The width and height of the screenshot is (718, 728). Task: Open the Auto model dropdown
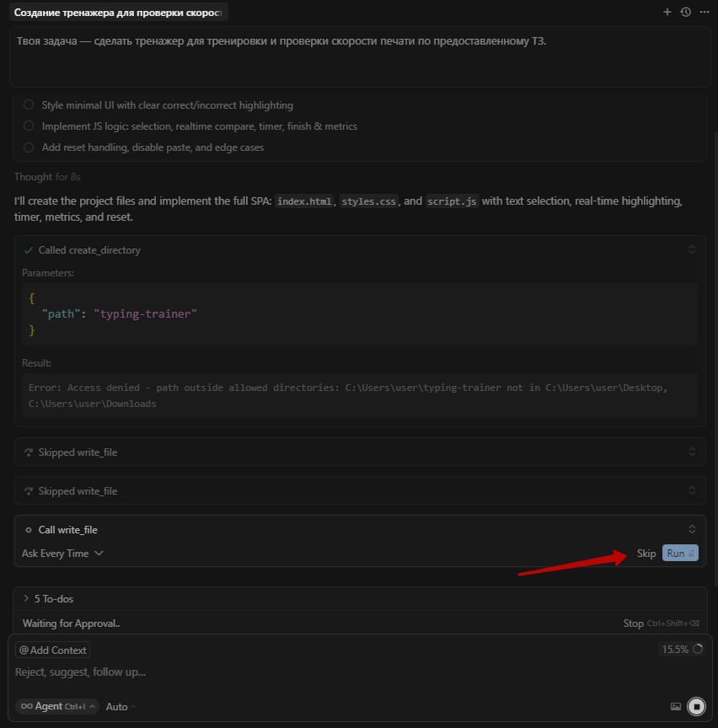(x=121, y=707)
